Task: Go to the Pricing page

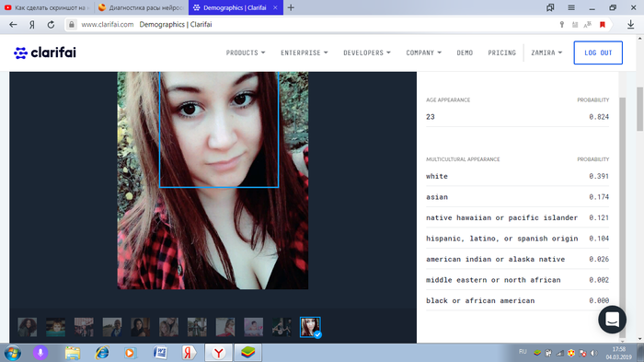Action: click(502, 53)
